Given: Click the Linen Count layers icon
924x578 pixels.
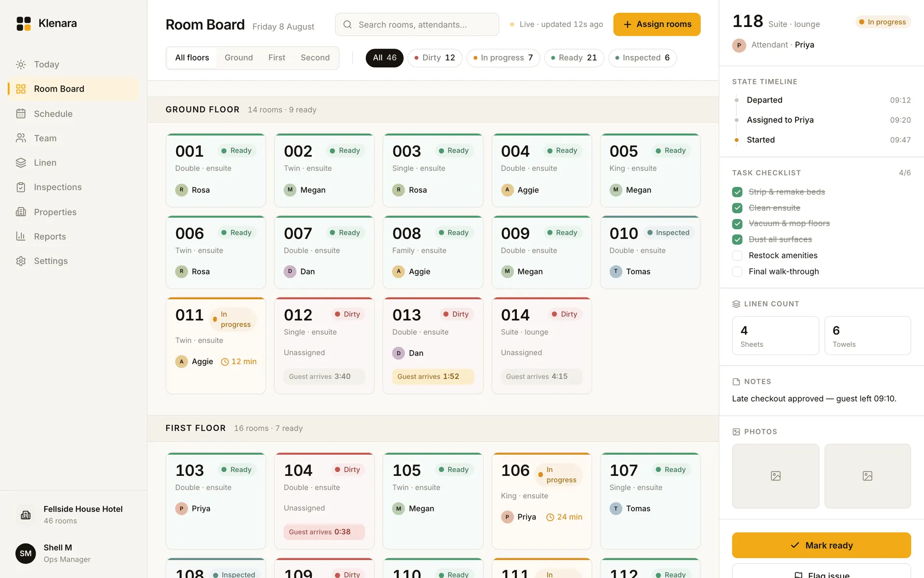Looking at the screenshot, I should (736, 304).
